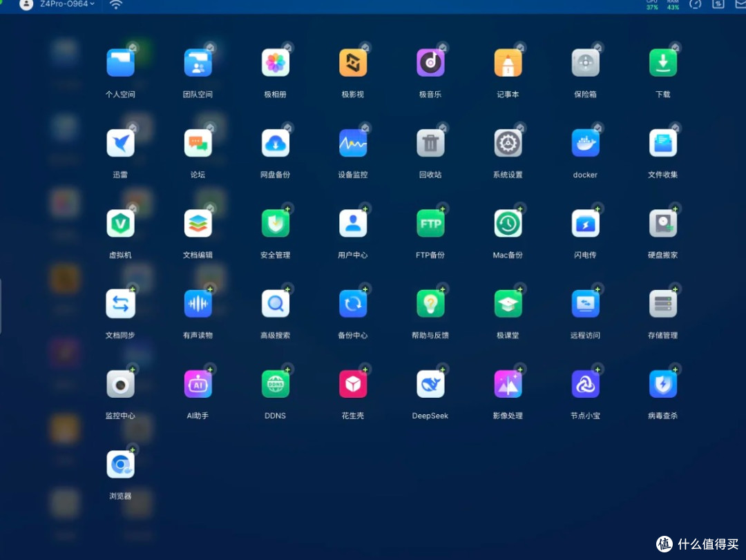Click the Wi-Fi status icon
This screenshot has height=560, width=746.
(115, 4)
